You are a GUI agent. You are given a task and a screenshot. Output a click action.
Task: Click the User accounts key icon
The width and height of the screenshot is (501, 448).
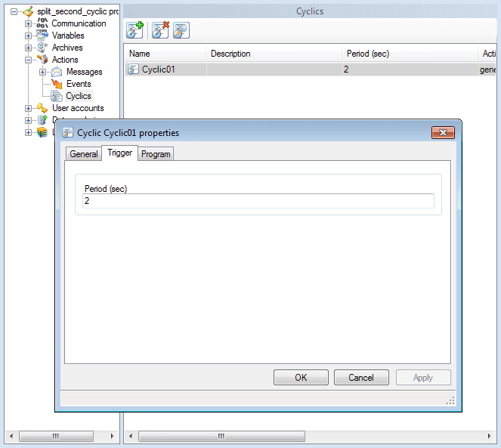42,108
